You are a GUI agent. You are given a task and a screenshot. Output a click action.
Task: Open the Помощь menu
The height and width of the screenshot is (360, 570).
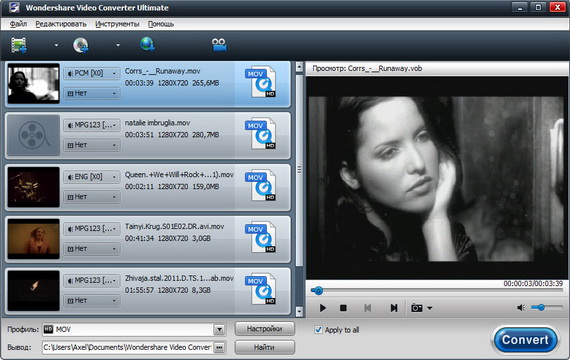[161, 24]
